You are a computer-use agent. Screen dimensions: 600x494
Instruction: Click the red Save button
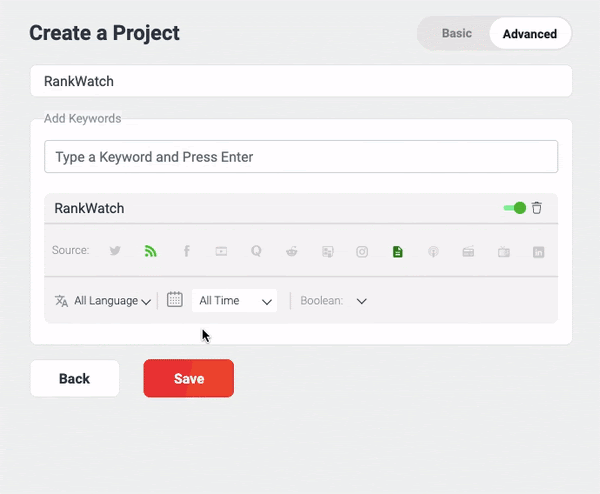point(189,378)
